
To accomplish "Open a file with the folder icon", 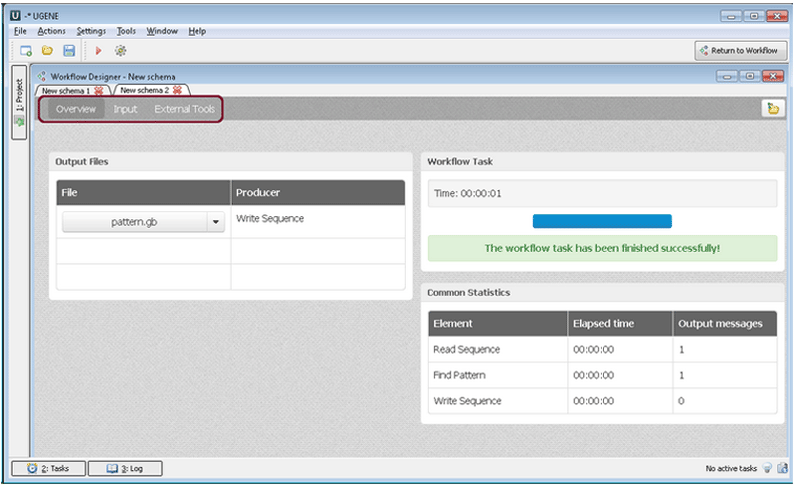I will pos(47,51).
